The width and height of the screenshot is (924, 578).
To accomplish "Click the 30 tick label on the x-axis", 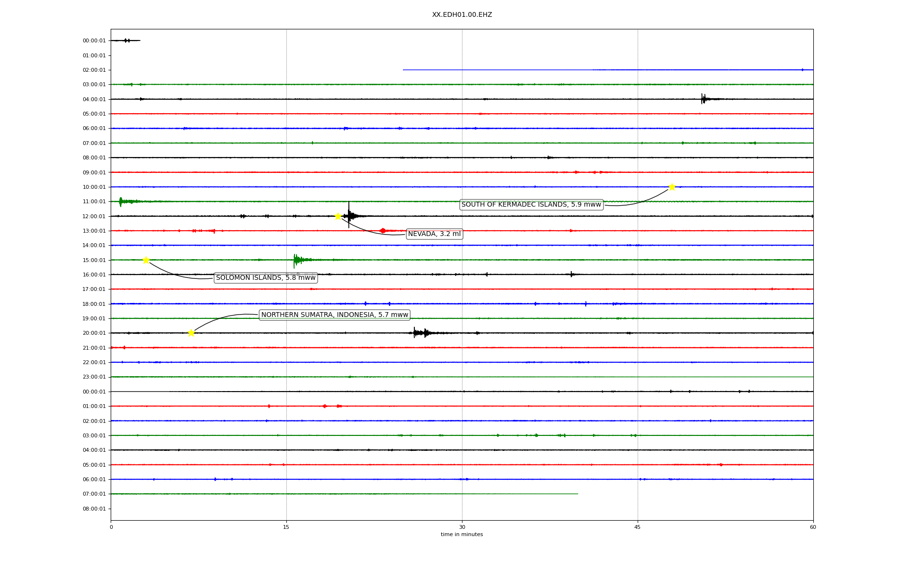I will pyautogui.click(x=462, y=527).
